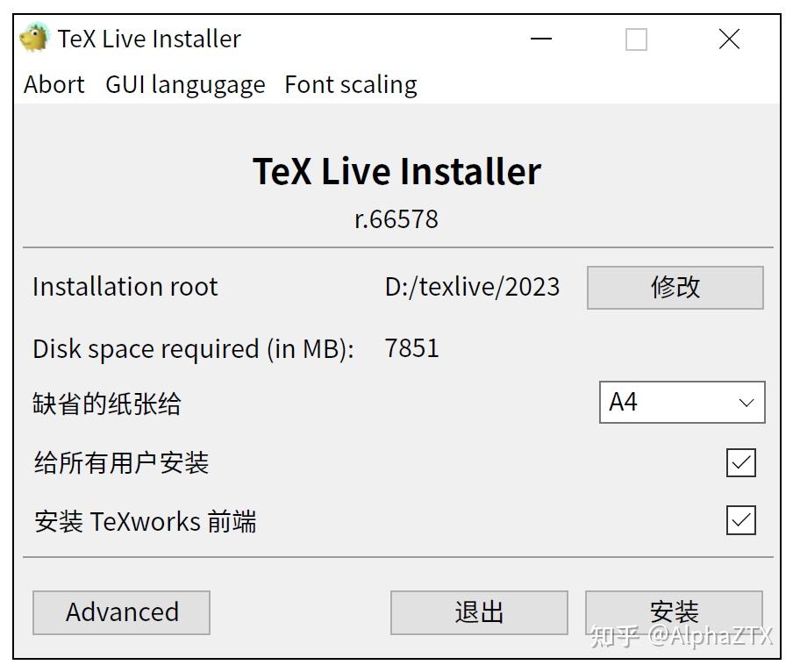Open the Font scaling menu
Image resolution: width=793 pixels, height=672 pixels.
350,84
